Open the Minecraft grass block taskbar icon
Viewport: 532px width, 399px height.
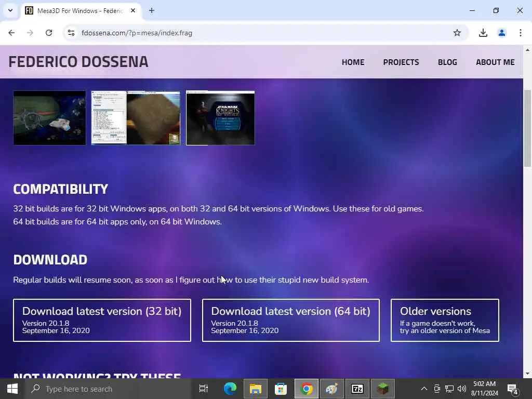pyautogui.click(x=383, y=389)
